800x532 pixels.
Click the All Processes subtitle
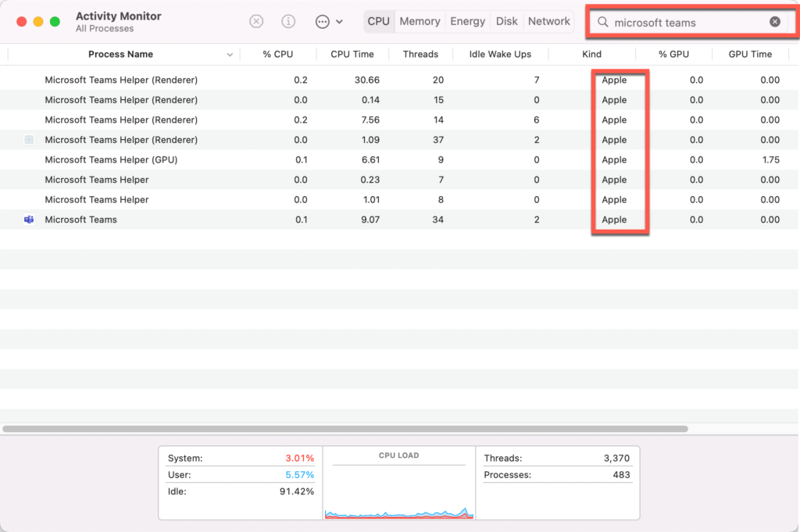[x=105, y=29]
